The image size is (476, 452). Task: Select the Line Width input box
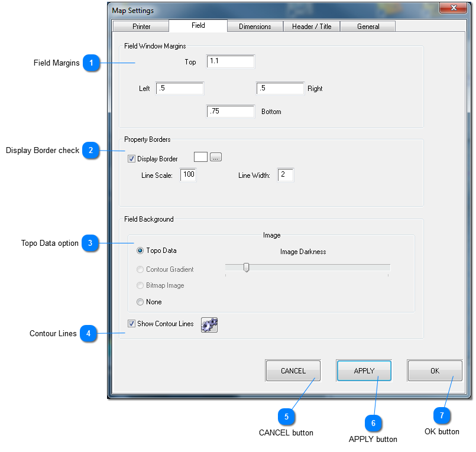(285, 175)
